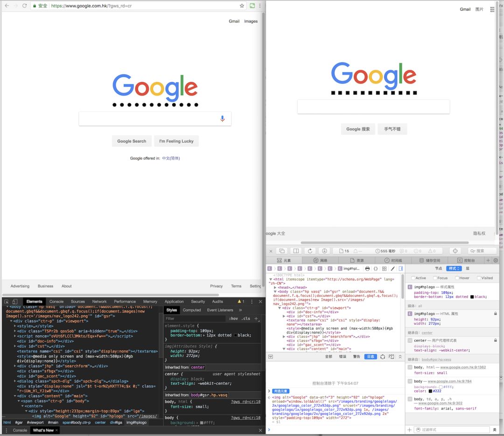Screen dimensions: 504x436
Task: Collapse div#main content node in Chrome
Action: [15, 396]
